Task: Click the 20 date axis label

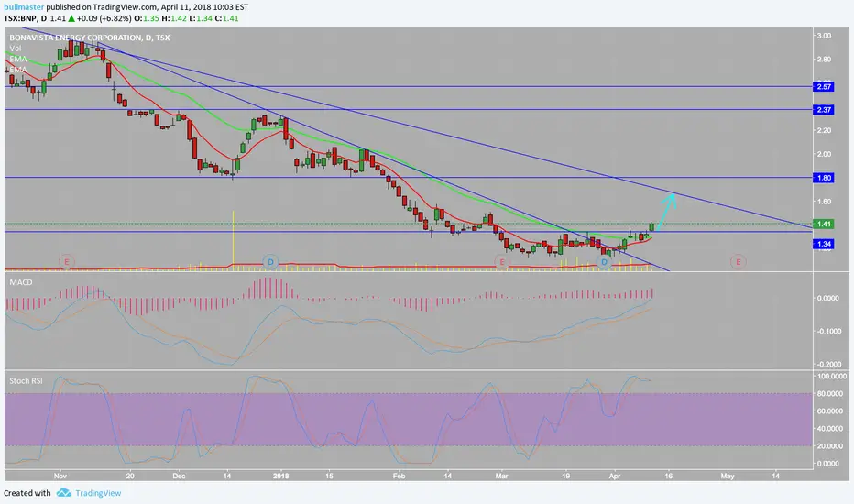Action: click(129, 476)
